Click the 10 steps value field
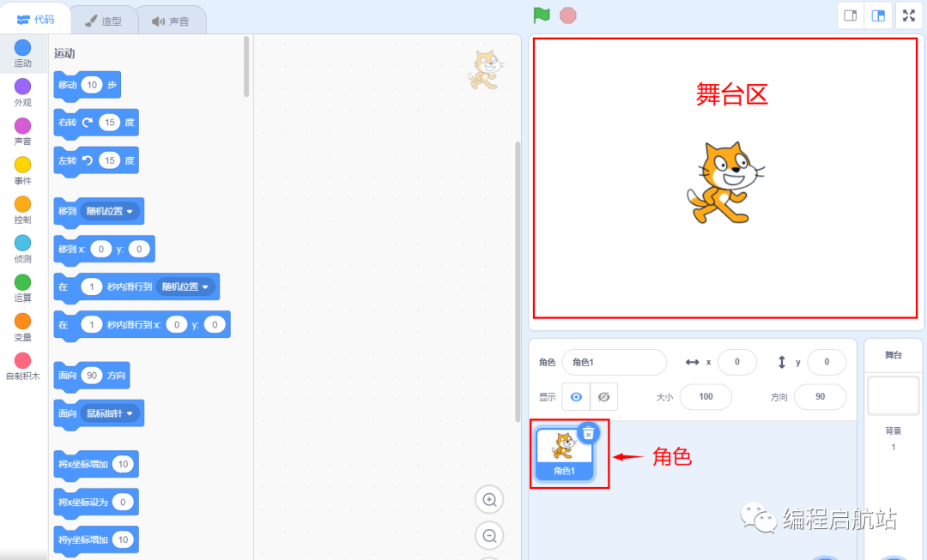The image size is (927, 560). click(92, 85)
